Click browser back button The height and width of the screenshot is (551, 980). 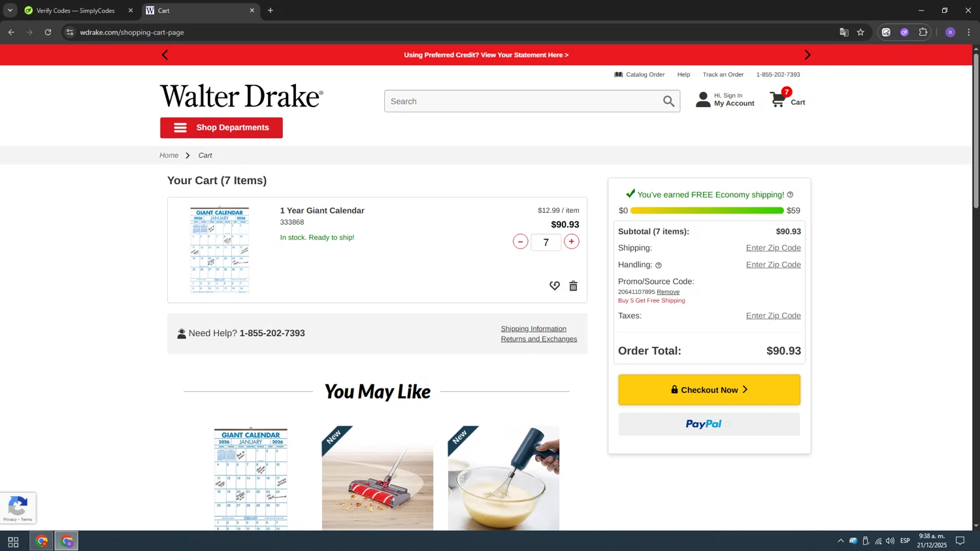[x=11, y=32]
